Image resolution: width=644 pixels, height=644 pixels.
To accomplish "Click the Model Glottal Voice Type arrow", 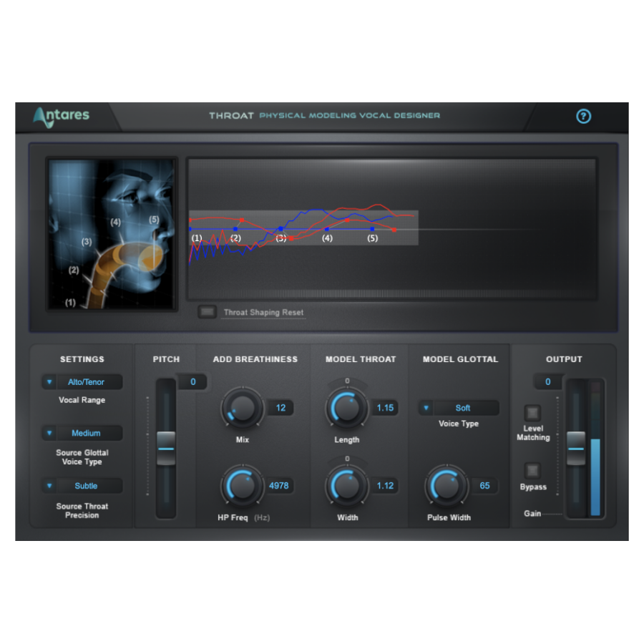I will point(426,408).
